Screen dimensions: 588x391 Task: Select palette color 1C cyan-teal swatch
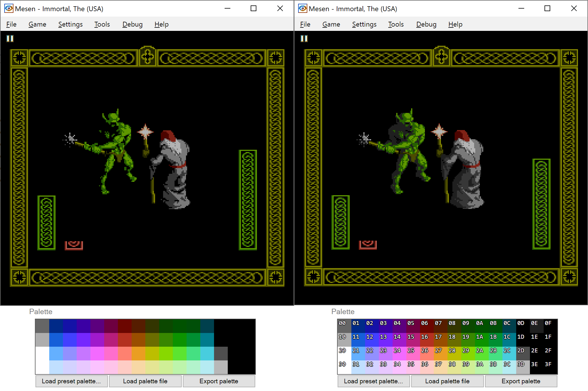click(509, 340)
